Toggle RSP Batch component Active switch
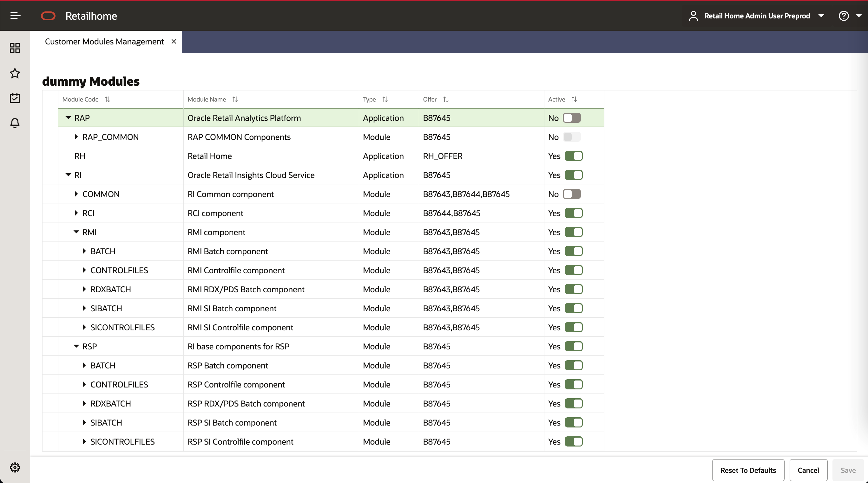This screenshot has width=868, height=483. 574,366
